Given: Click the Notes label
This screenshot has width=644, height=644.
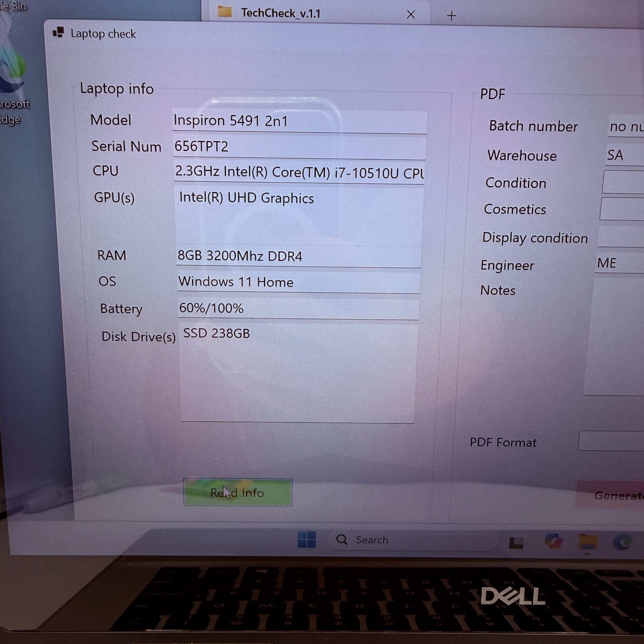Looking at the screenshot, I should (497, 290).
